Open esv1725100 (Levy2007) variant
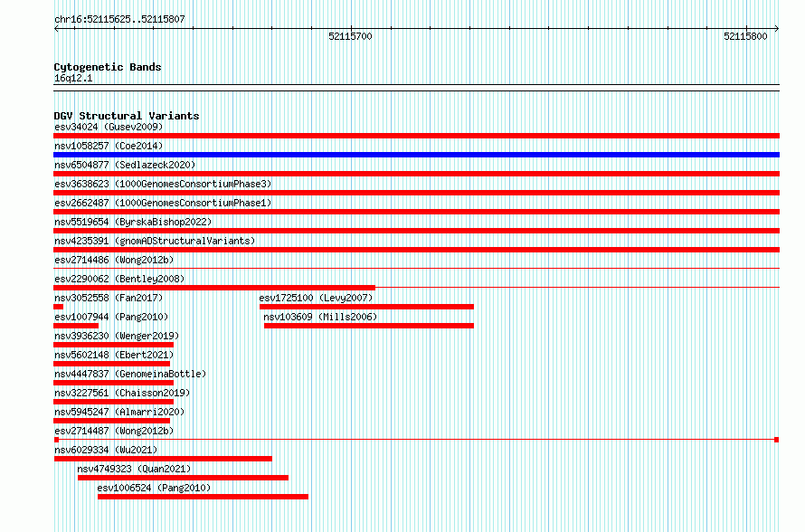 tap(316, 298)
